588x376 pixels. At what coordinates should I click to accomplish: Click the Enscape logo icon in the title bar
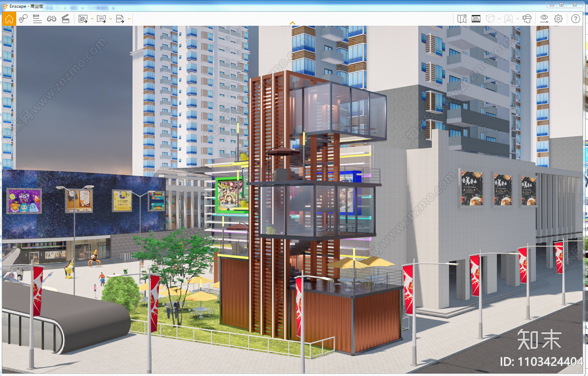point(5,6)
